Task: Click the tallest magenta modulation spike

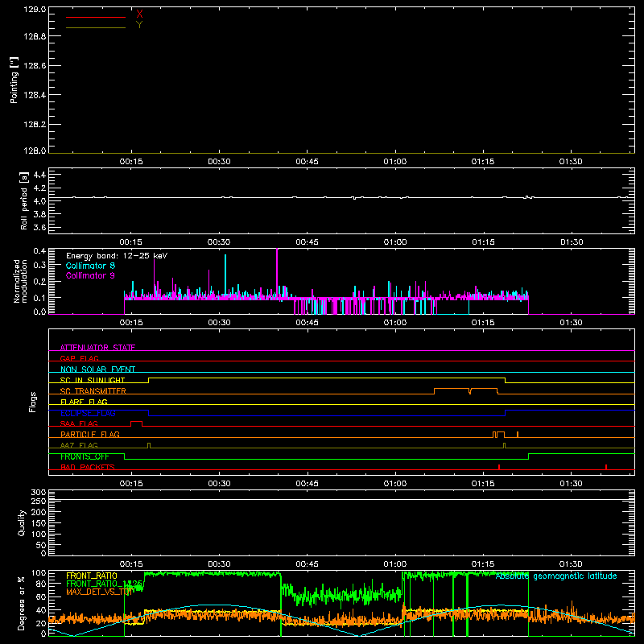Action: click(277, 273)
